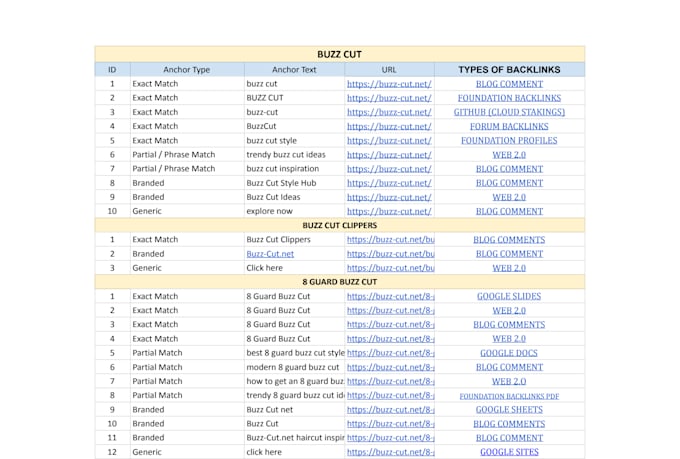Select the URL column header
680x459 pixels.
(x=389, y=69)
